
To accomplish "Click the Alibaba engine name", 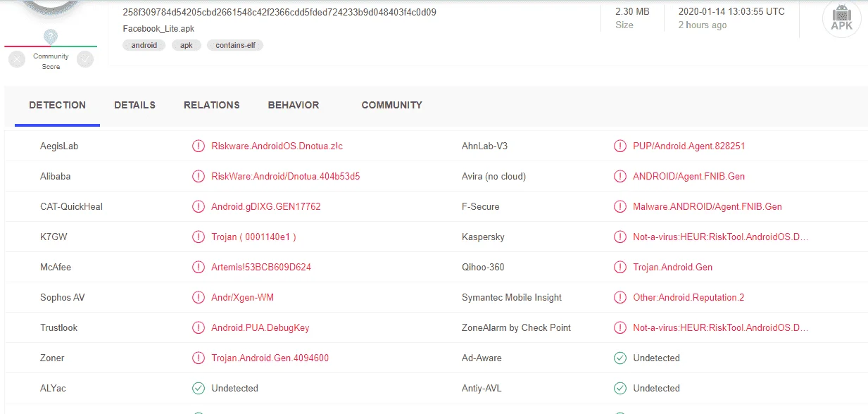I will (56, 176).
